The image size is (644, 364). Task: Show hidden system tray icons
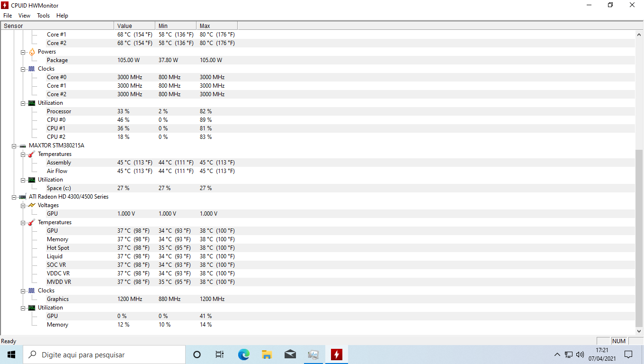[x=557, y=355]
